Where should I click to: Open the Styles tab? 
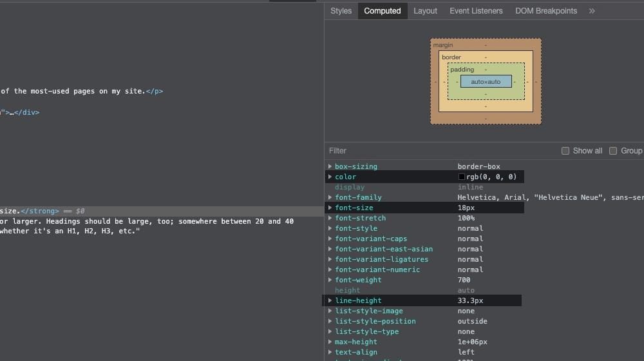pyautogui.click(x=341, y=11)
